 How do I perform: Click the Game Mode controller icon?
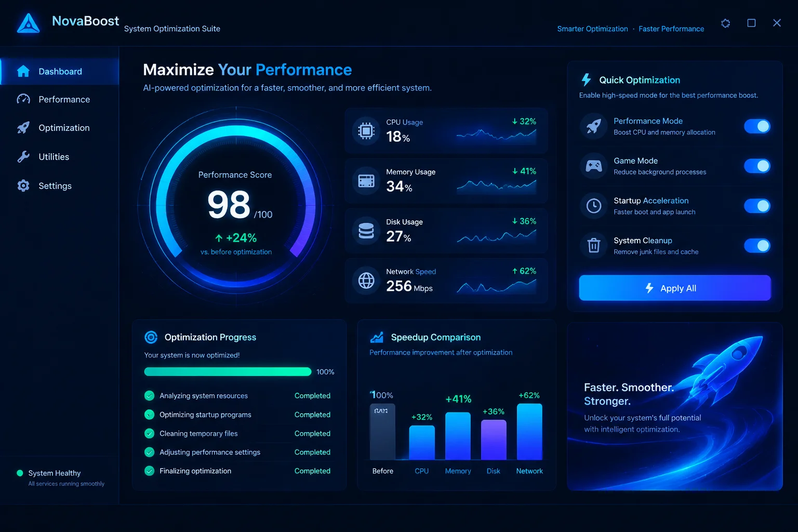click(593, 166)
